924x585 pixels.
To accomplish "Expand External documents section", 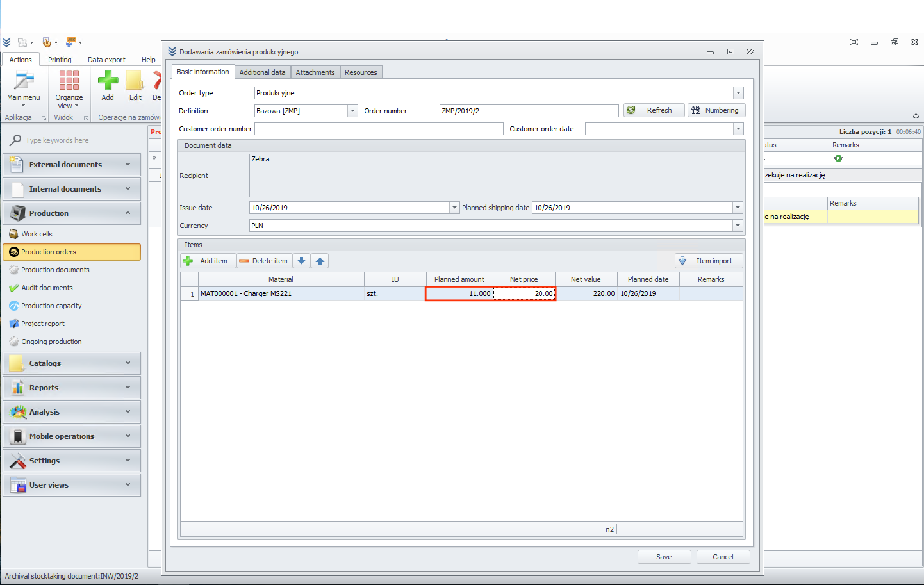I will pyautogui.click(x=72, y=165).
